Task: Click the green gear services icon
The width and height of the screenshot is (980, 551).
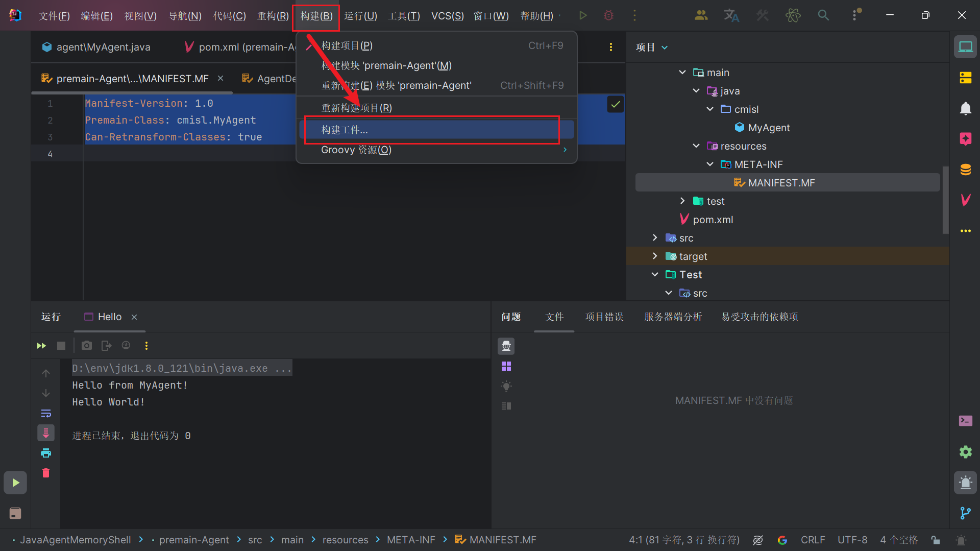Action: 965,452
